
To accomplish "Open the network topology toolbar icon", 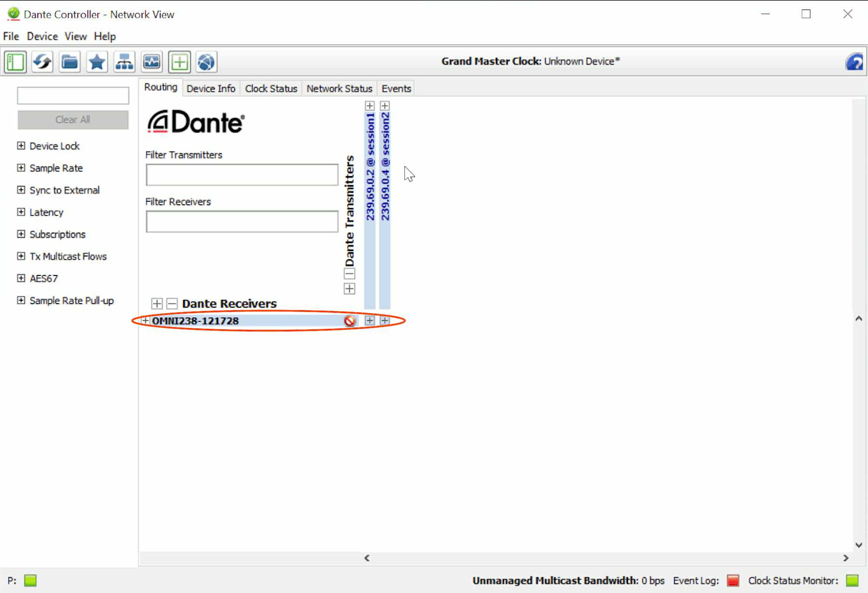I will (x=125, y=62).
